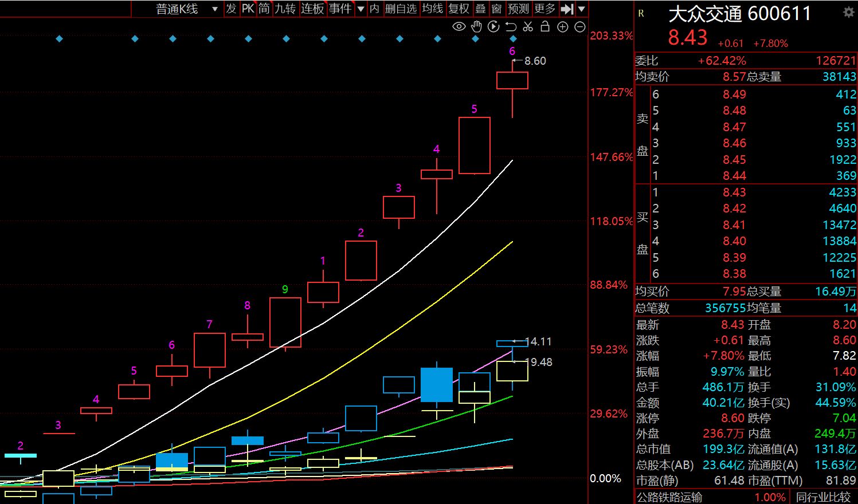Image resolution: width=858 pixels, height=504 pixels.
Task: Click the 总笔数 356755 value
Action: coord(725,308)
